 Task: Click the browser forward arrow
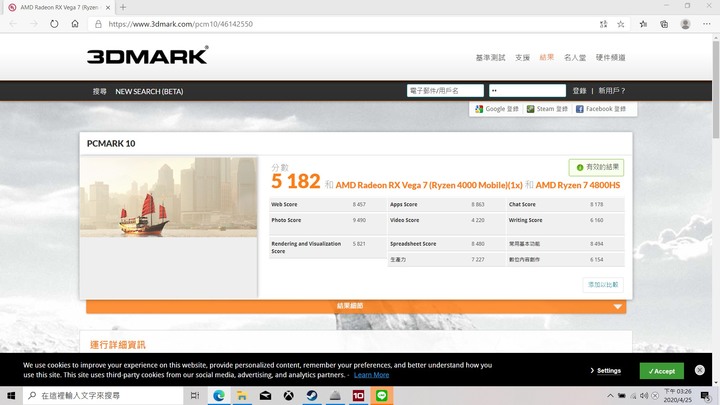[x=34, y=24]
